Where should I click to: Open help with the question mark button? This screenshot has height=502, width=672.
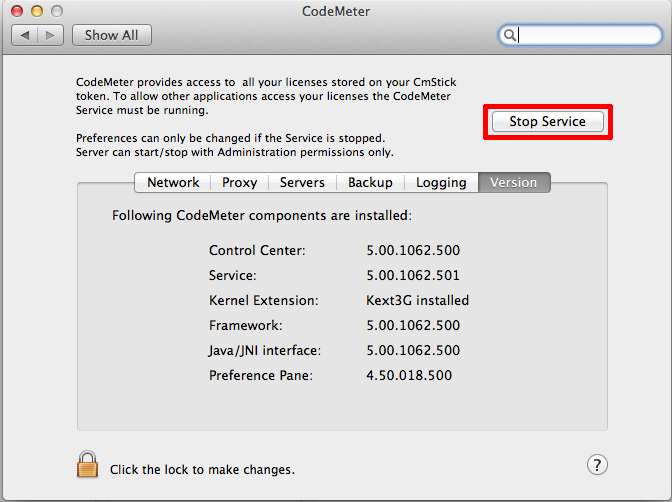[597, 465]
